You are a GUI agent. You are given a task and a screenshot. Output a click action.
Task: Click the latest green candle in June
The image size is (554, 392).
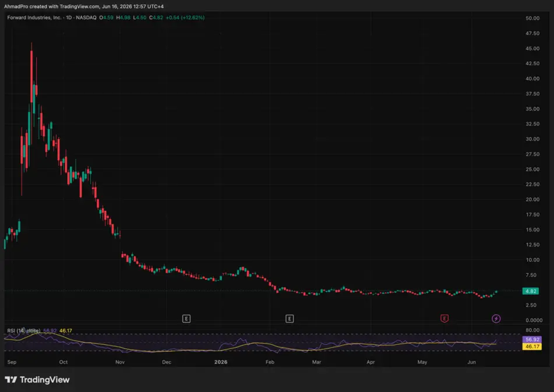(x=496, y=292)
